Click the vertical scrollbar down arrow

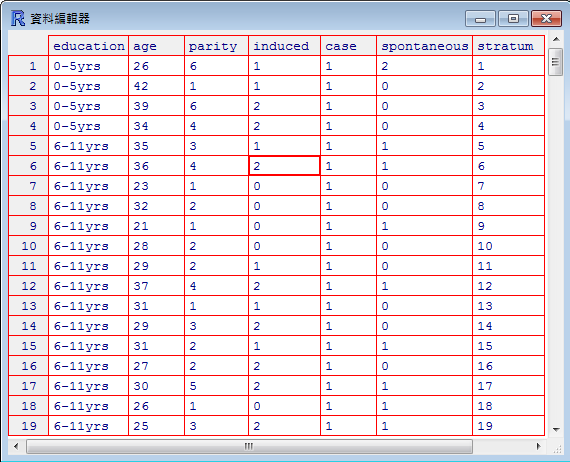(x=556, y=430)
